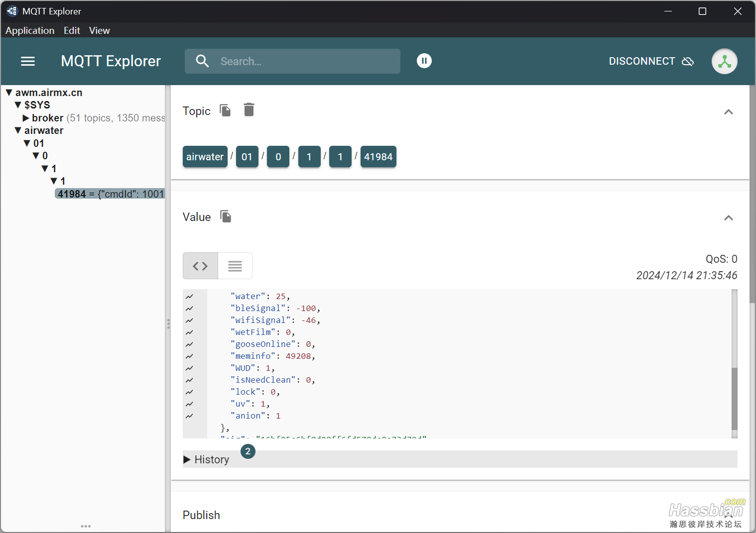Image resolution: width=756 pixels, height=533 pixels.
Task: Collapse the Topic section chevron
Action: pos(728,112)
